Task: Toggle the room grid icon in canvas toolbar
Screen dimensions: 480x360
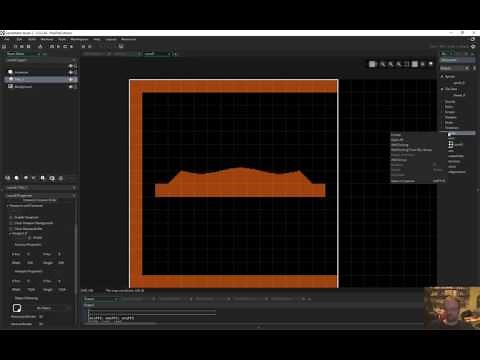Action: [373, 64]
